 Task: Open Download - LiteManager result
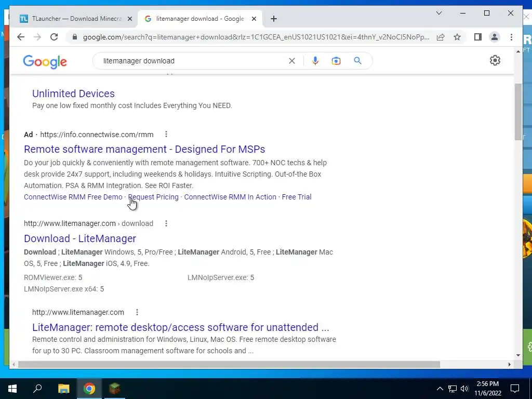[x=80, y=238]
